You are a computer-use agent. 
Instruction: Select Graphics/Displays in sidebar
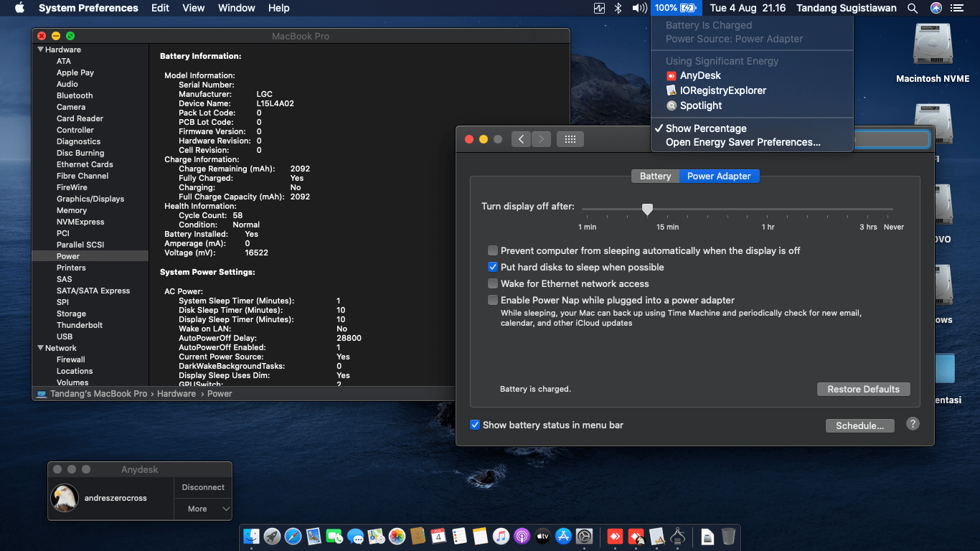tap(90, 199)
